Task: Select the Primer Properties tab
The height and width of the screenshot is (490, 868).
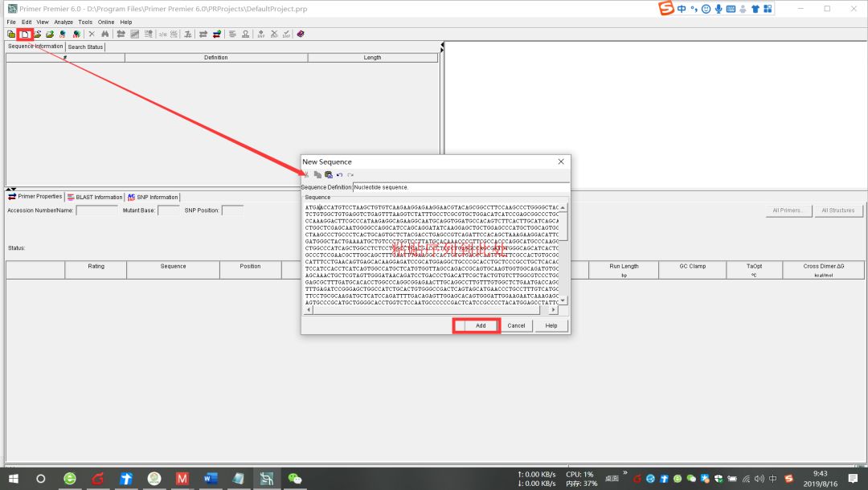Action: click(35, 196)
